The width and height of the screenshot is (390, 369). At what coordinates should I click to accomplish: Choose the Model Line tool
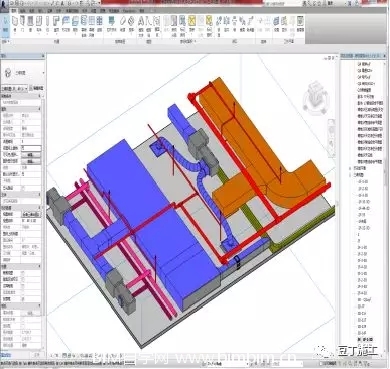coord(149,26)
